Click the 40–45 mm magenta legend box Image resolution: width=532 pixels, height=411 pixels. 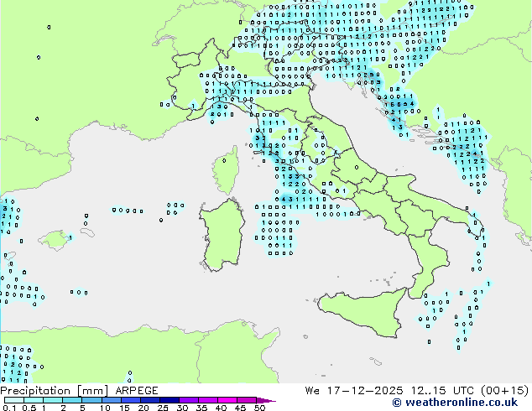tap(227, 400)
